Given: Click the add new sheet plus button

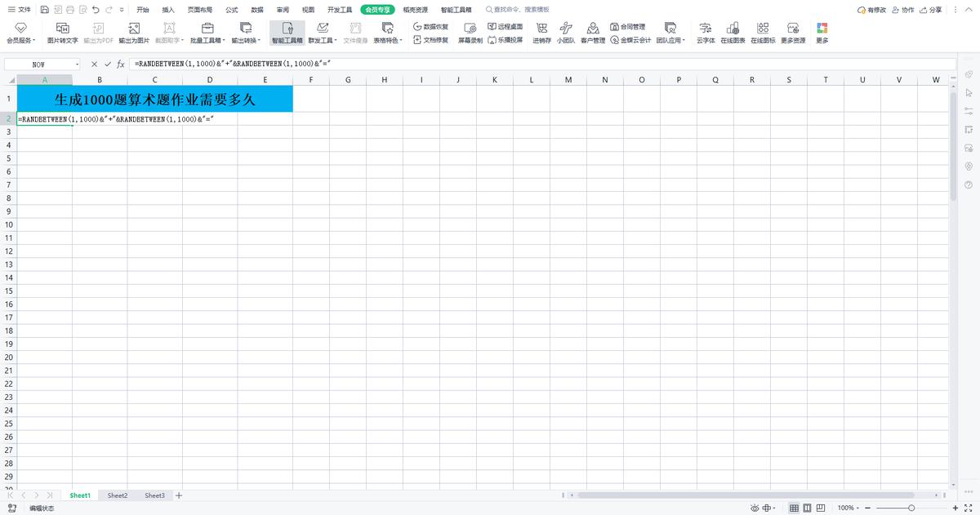Looking at the screenshot, I should click(179, 495).
